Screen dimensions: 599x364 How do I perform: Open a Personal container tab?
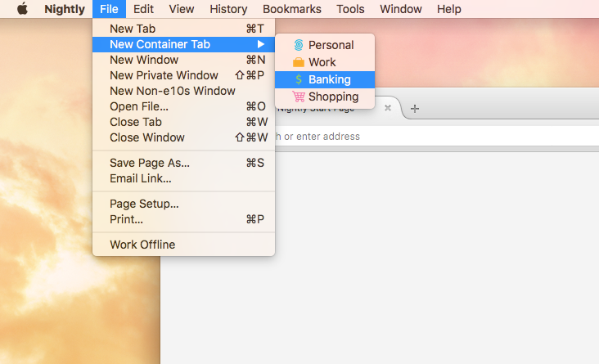coord(325,45)
